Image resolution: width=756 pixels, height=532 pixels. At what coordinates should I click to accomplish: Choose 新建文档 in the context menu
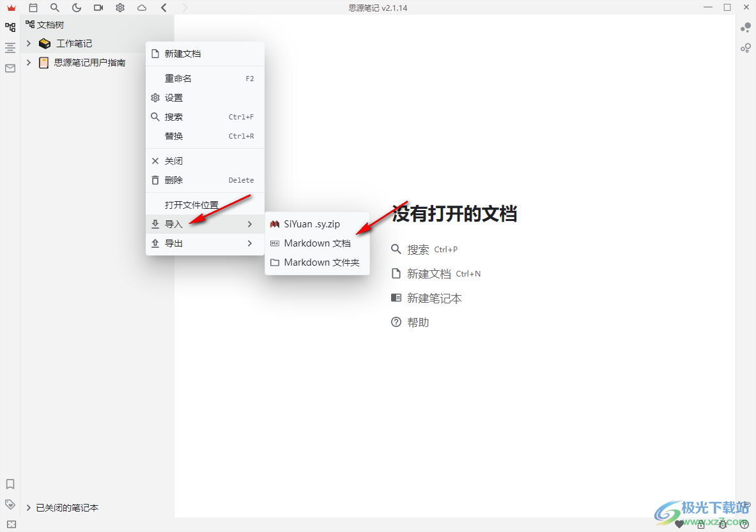(205, 54)
